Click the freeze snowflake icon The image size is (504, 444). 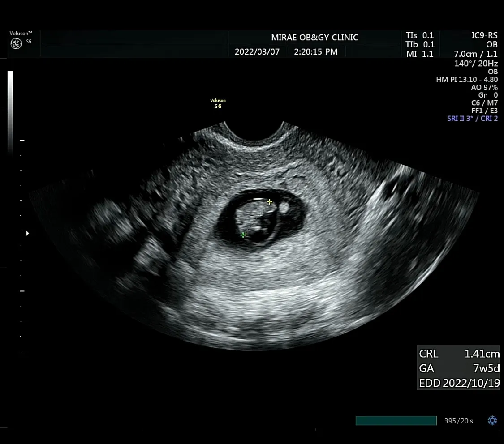pos(492,421)
